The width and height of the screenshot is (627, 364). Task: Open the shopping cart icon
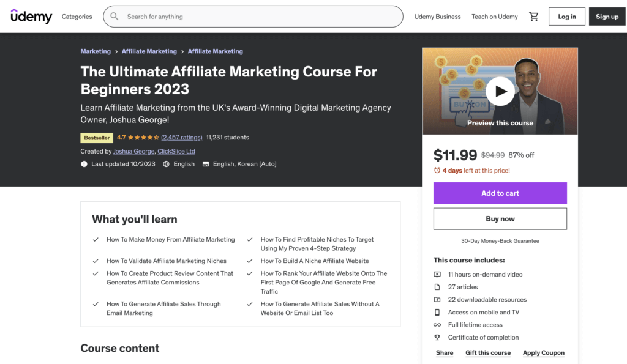[x=533, y=17]
